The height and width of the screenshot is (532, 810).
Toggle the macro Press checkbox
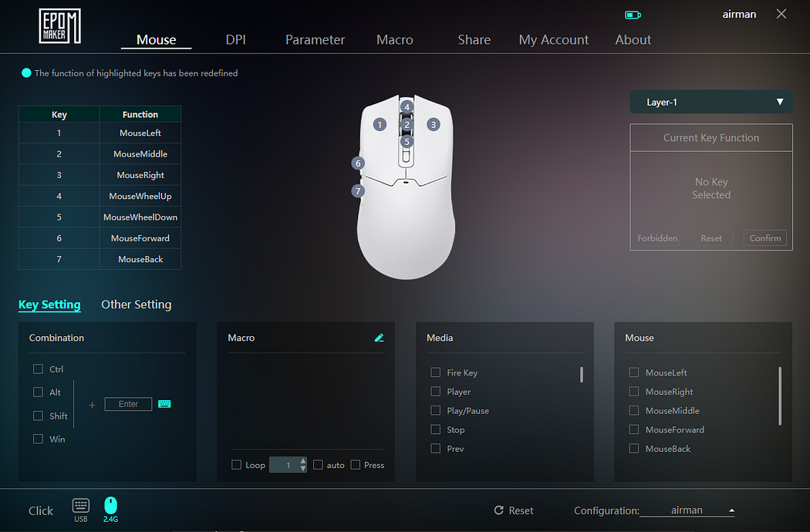(x=356, y=465)
